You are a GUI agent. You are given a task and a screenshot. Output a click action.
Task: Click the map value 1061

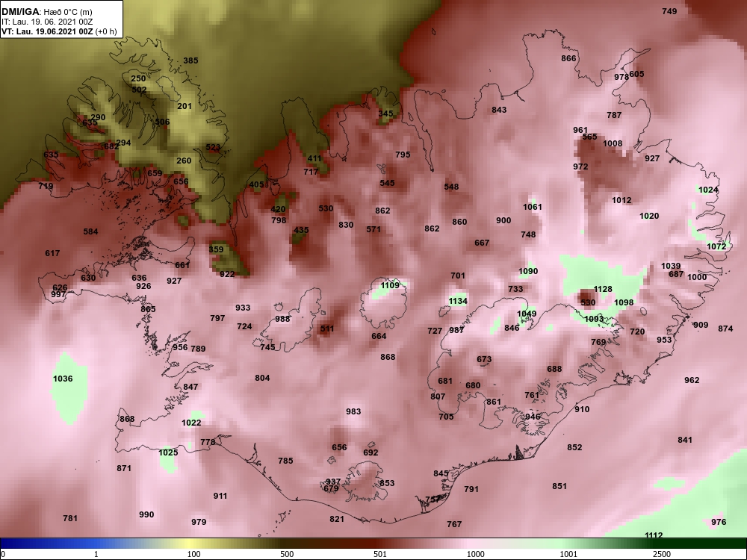pyautogui.click(x=533, y=207)
